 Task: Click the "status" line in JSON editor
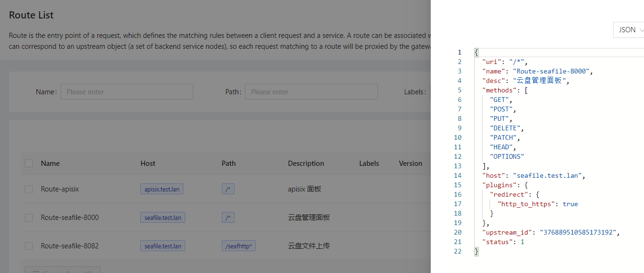point(503,242)
